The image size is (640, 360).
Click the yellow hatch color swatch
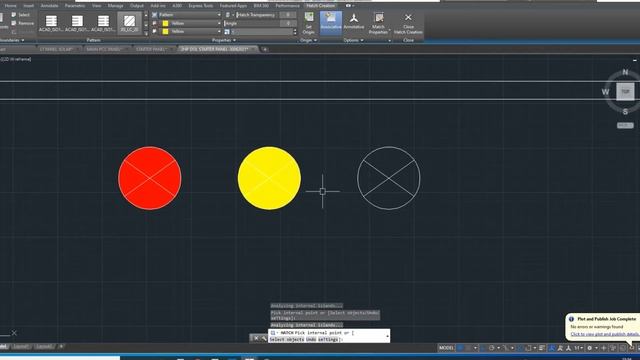(x=165, y=23)
